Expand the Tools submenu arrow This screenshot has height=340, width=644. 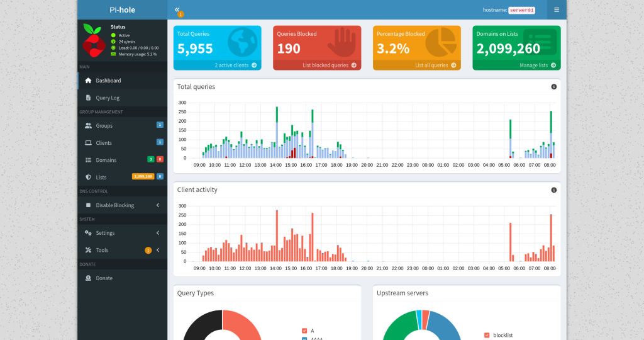click(158, 250)
